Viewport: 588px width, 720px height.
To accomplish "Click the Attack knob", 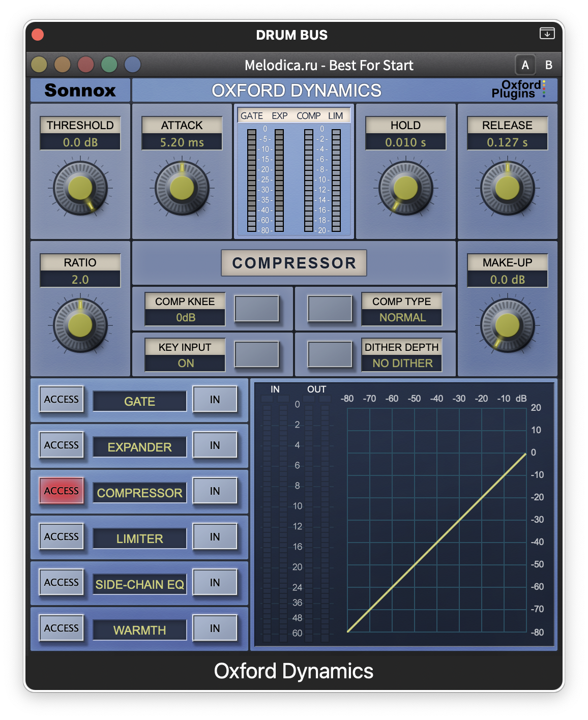I will pos(182,188).
